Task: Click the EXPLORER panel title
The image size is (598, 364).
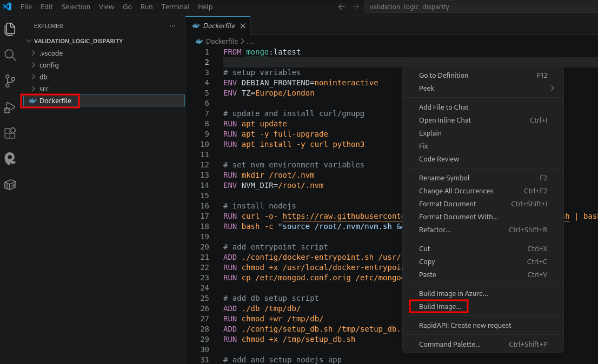Action: [49, 26]
